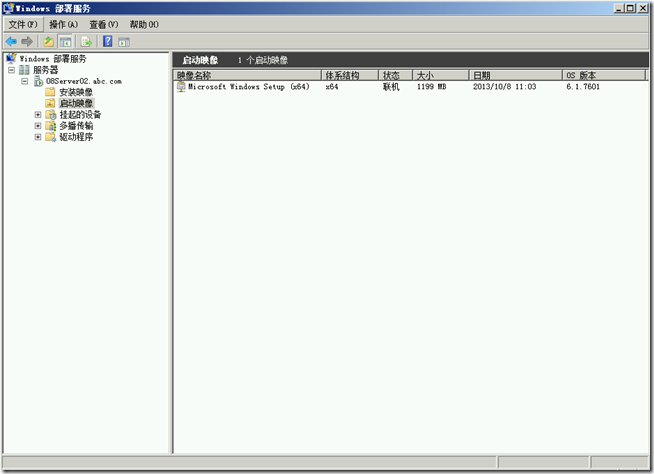Collapse the 08Server02.abc.com node
The width and height of the screenshot is (654, 474).
click(x=25, y=81)
